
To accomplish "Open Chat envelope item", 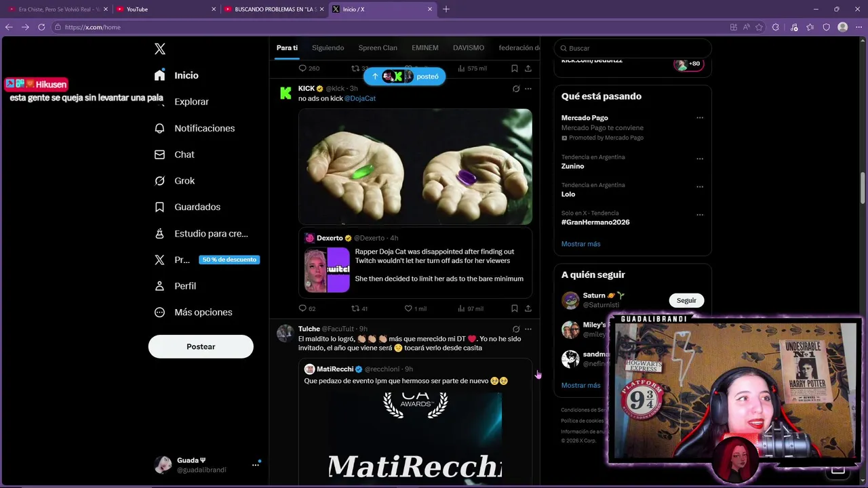I will 174,155.
